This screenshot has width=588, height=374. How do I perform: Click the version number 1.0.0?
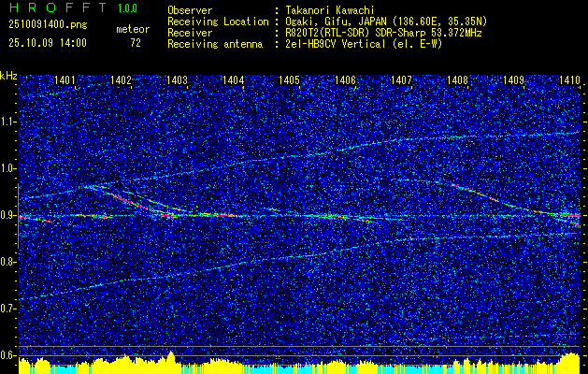point(127,8)
